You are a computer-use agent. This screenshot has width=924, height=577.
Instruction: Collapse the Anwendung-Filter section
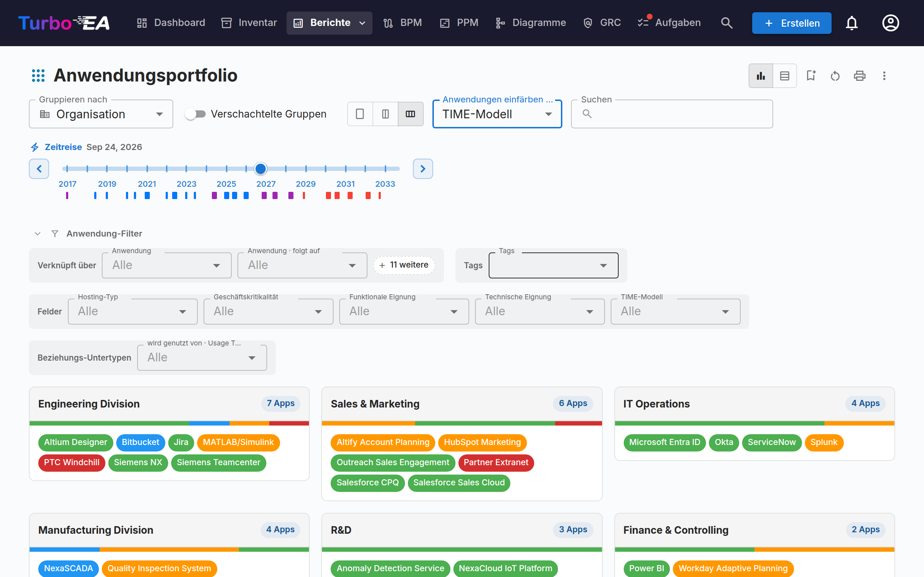(38, 234)
